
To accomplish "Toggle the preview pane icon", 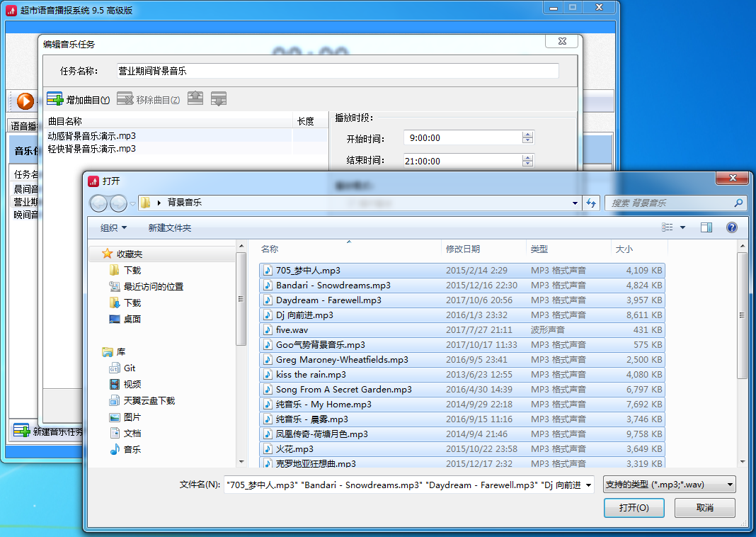I will pyautogui.click(x=706, y=227).
